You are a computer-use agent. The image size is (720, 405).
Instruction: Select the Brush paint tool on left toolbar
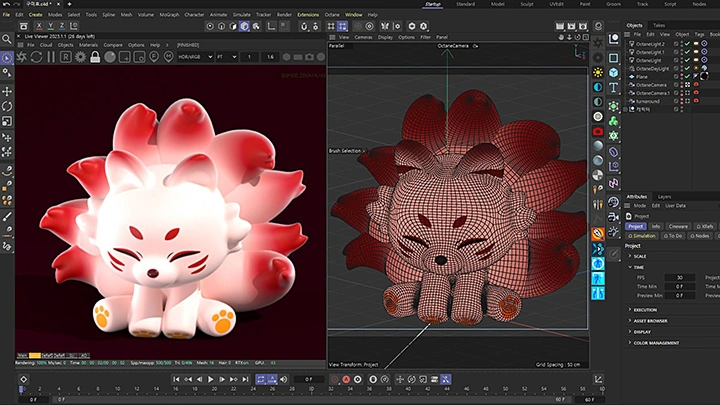(7, 216)
